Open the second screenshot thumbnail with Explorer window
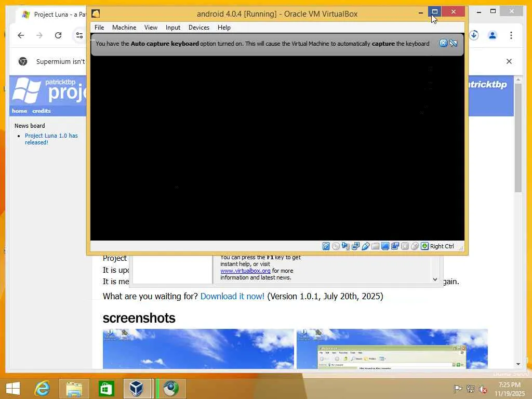 pos(392,349)
